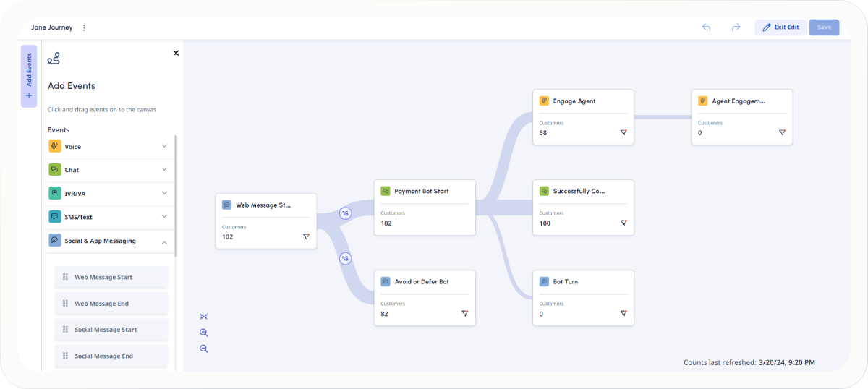This screenshot has width=868, height=389.
Task: Open the Jane Journey three-dot menu
Action: 84,28
